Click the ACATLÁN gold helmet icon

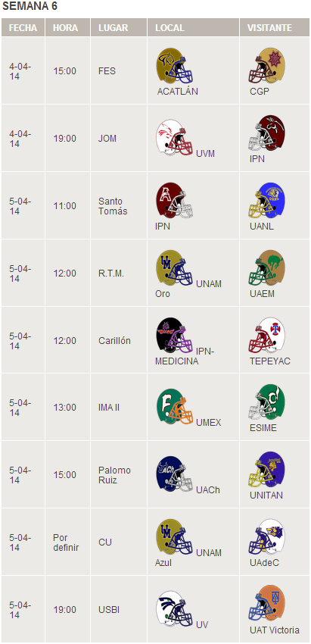(x=174, y=66)
